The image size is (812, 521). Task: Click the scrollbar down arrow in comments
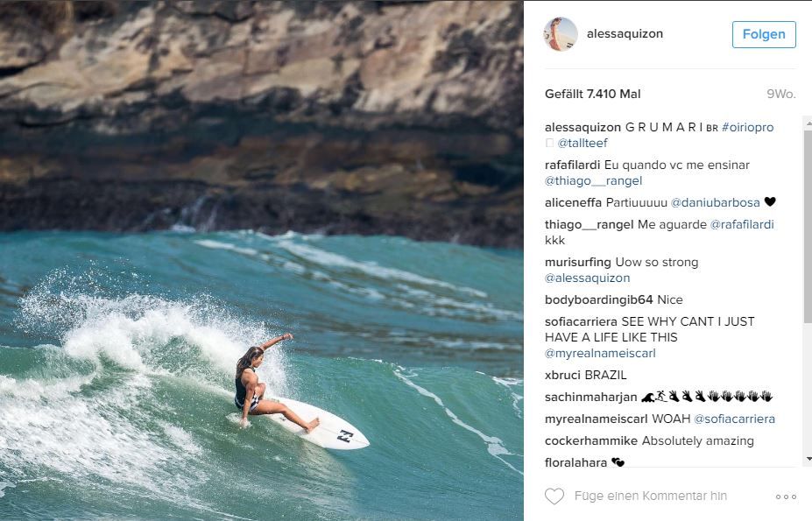click(x=808, y=459)
